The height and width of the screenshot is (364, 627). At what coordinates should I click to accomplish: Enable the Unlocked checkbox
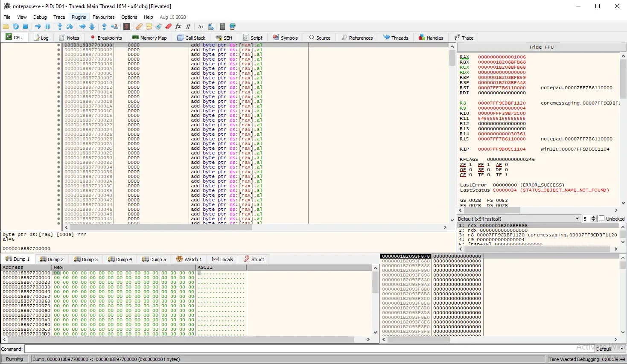click(602, 218)
